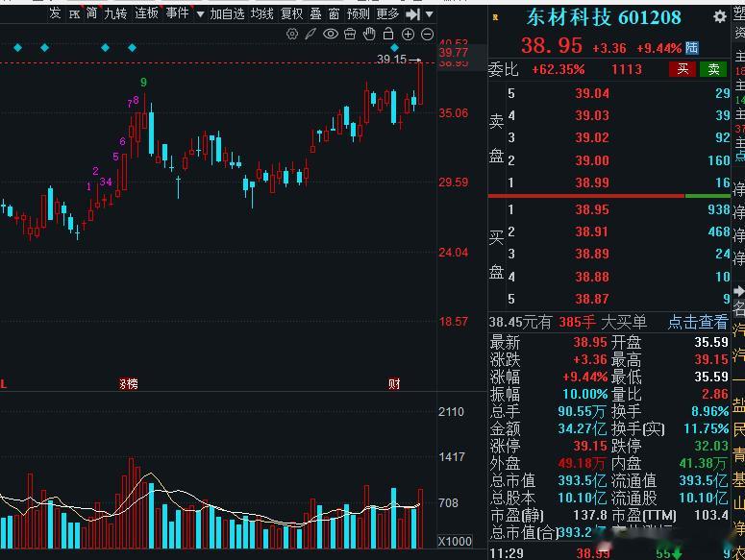Expand the dropdown arrow after 事件

pos(200,14)
